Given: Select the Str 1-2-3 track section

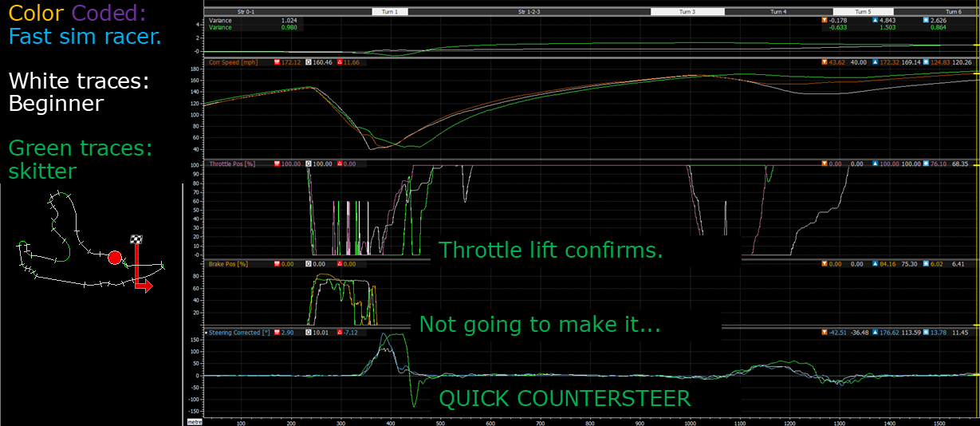Looking at the screenshot, I should [530, 12].
